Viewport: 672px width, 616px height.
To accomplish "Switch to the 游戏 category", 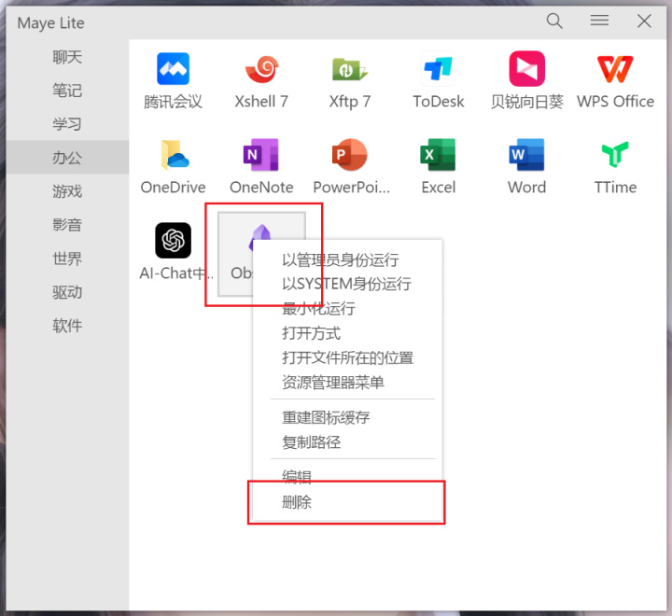I will 67,191.
